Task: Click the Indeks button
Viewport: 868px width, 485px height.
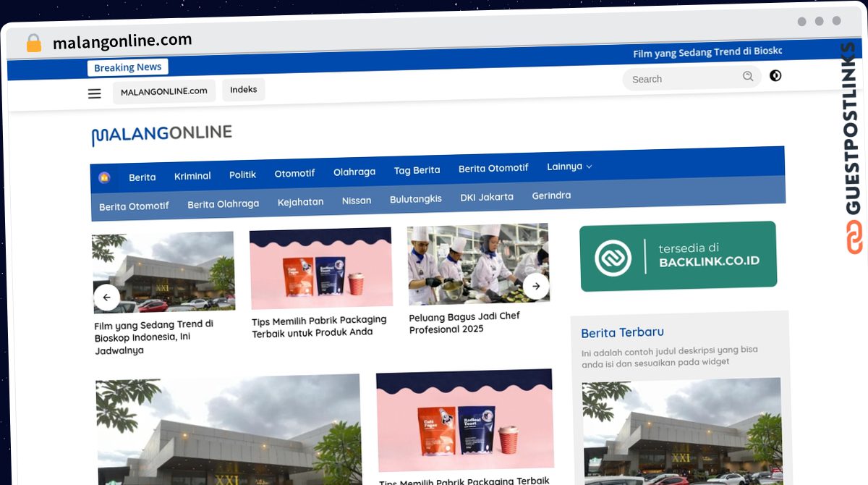Action: pos(244,90)
